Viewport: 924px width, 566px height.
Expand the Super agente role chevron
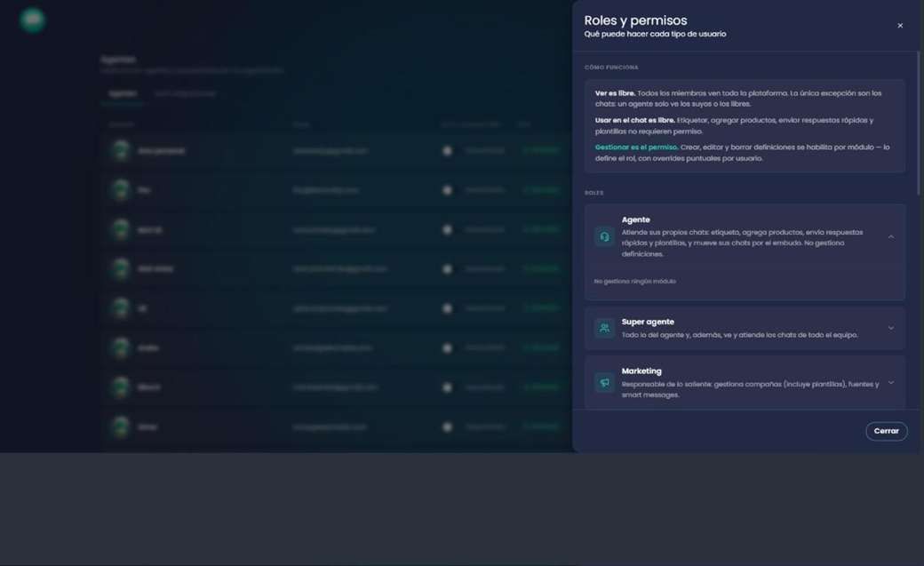[x=891, y=328]
